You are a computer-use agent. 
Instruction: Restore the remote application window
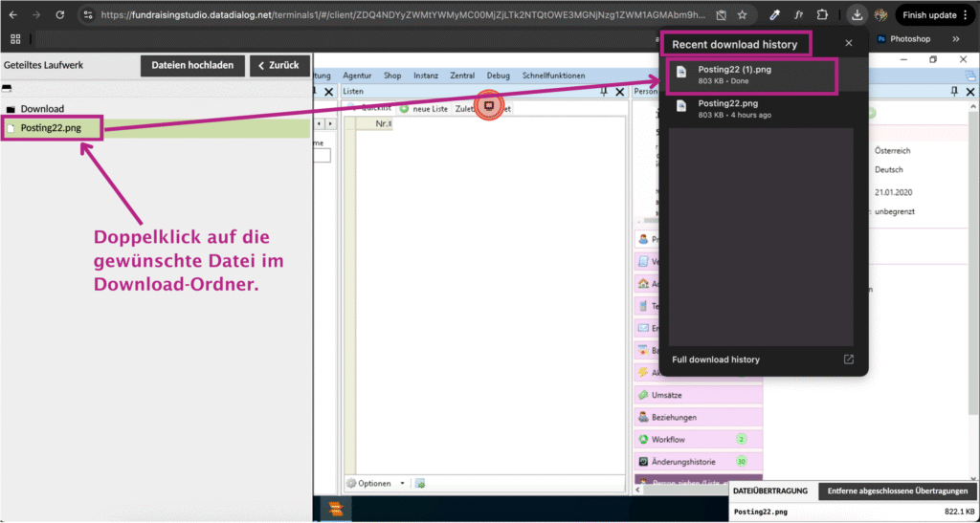click(x=932, y=59)
